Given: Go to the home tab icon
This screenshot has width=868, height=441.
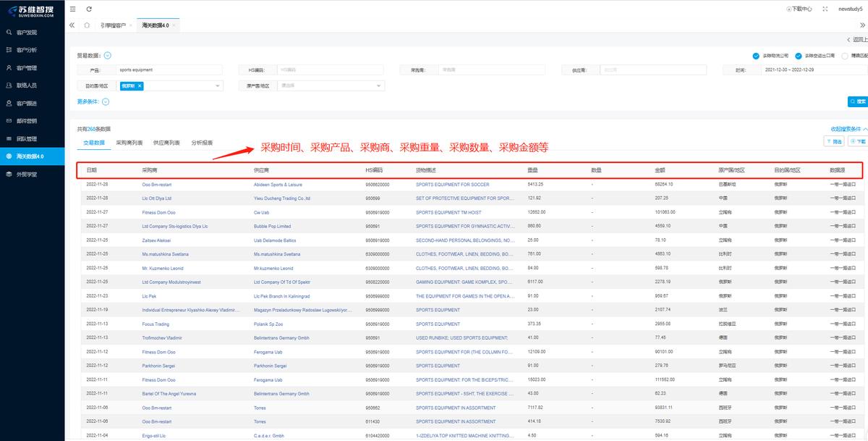Looking at the screenshot, I should click(x=87, y=25).
